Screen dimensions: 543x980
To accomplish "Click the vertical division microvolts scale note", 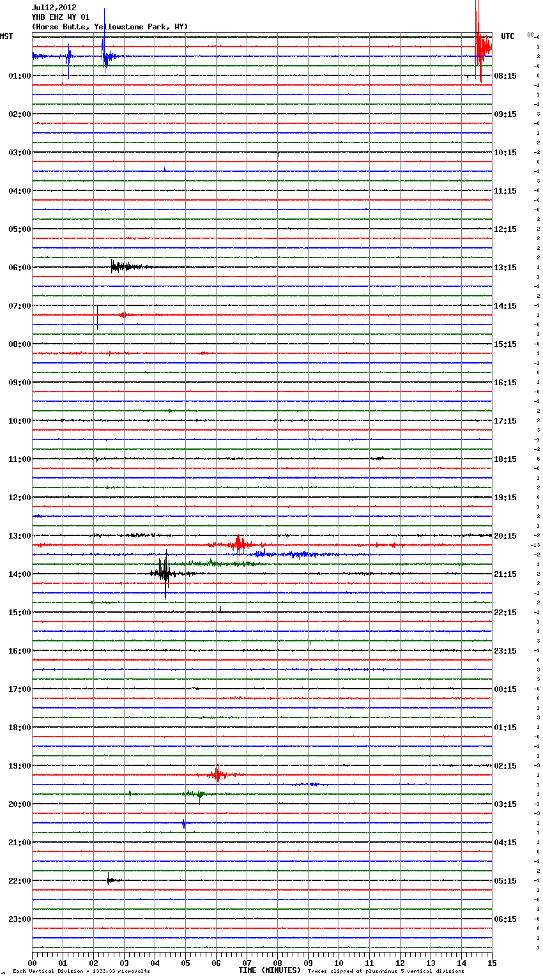I will pyautogui.click(x=81, y=971).
